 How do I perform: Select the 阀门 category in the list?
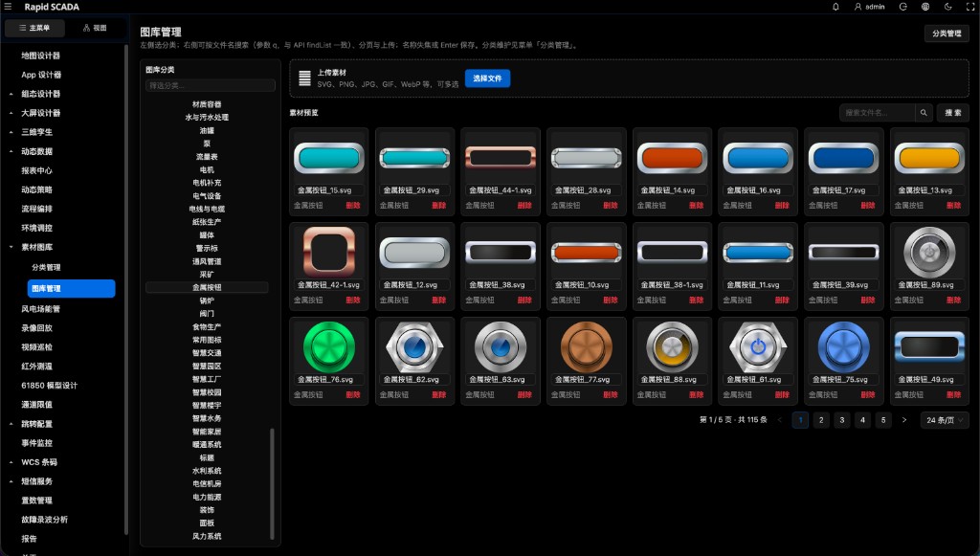point(207,314)
